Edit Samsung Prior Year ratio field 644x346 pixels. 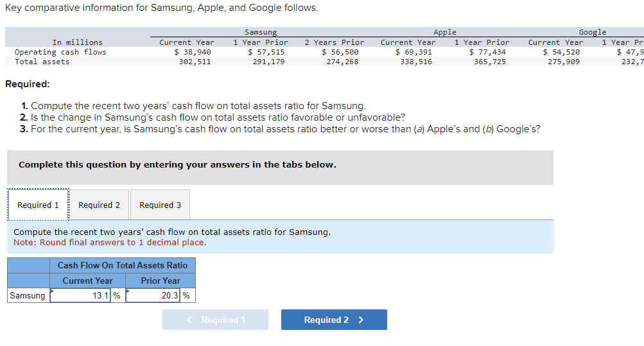click(x=153, y=295)
